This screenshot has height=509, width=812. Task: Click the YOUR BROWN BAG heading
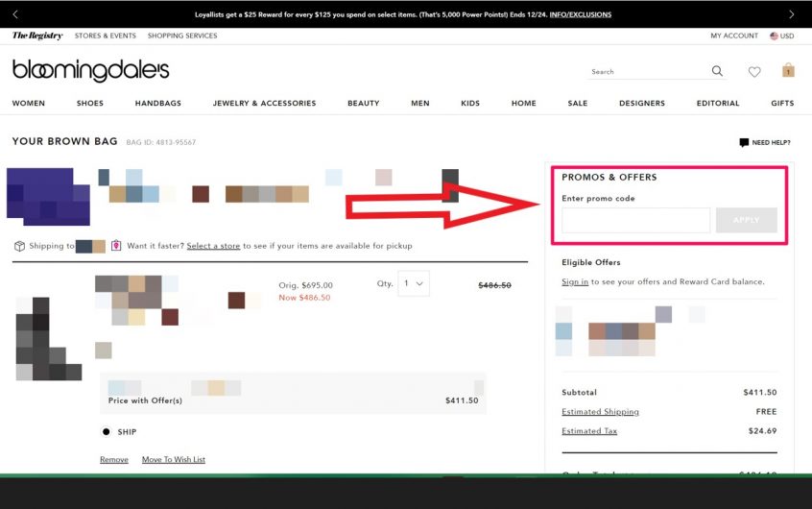point(64,141)
